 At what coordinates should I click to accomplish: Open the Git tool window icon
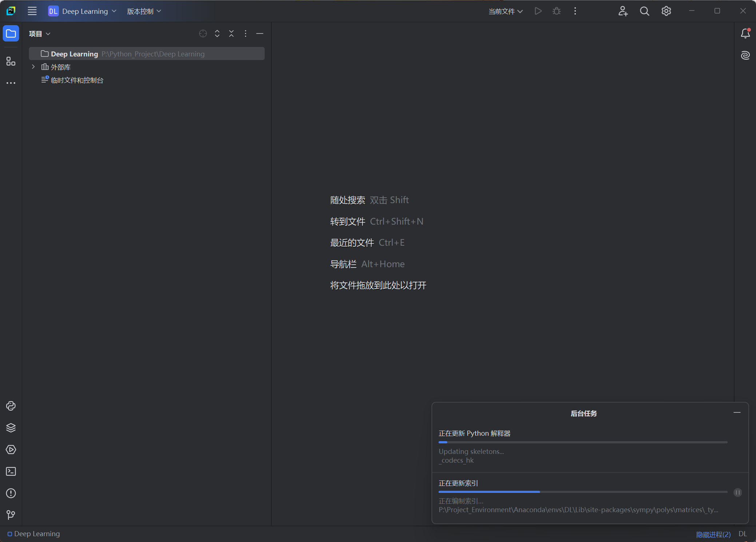point(11,515)
